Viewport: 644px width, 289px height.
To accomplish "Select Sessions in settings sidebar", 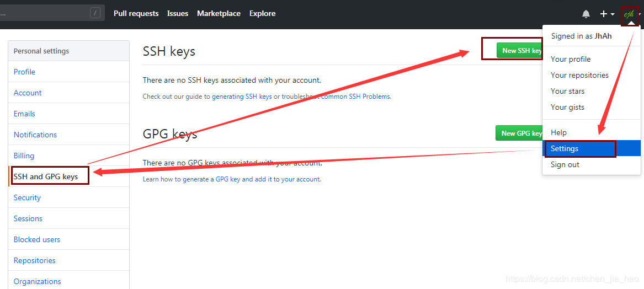I will [x=68, y=218].
